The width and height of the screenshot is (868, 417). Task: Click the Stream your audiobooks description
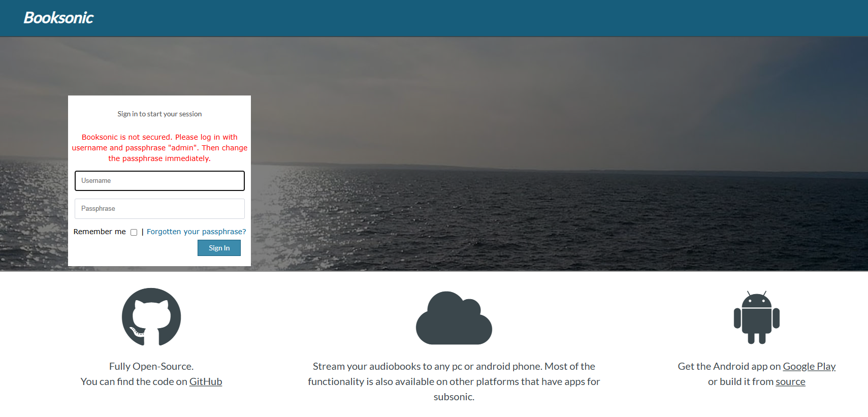pyautogui.click(x=454, y=381)
